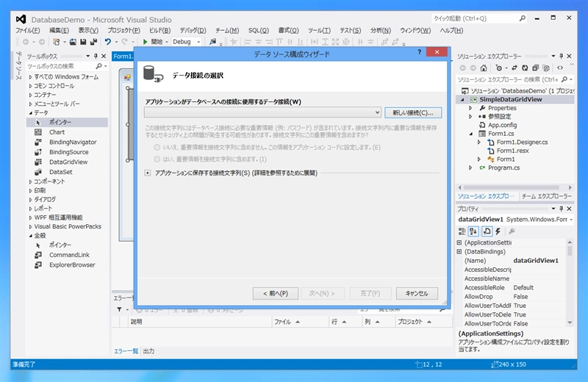Click the AllowDrop property value False
The width and height of the screenshot is (588, 382).
[520, 297]
